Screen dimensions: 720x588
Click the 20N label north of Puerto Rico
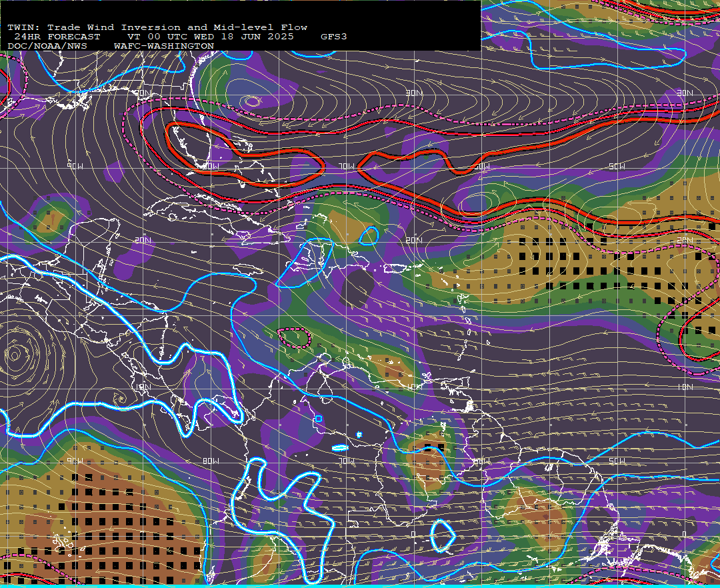pos(414,240)
